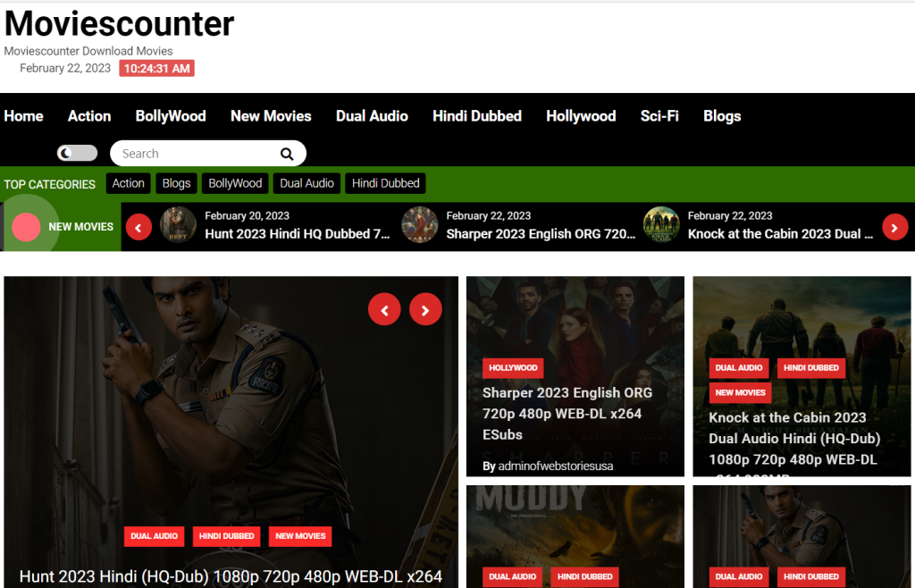Click NEW MOVIES badge on main Hunt slide

click(x=300, y=536)
